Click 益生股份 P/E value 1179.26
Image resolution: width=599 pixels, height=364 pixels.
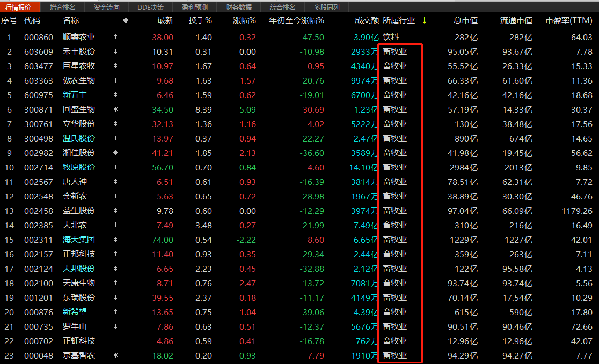click(575, 211)
